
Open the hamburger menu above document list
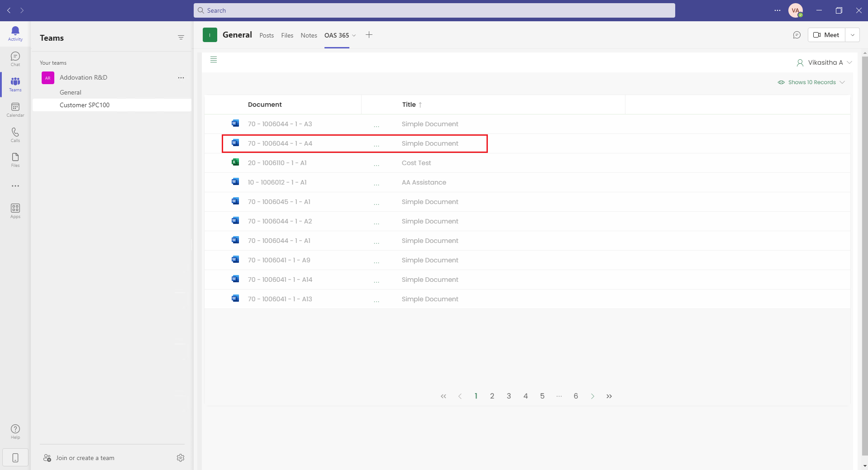214,60
